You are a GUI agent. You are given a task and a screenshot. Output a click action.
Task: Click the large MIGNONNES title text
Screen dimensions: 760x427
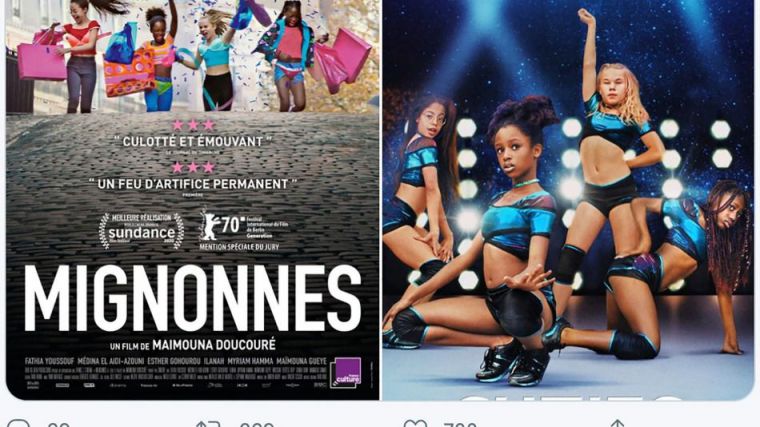coord(192,298)
